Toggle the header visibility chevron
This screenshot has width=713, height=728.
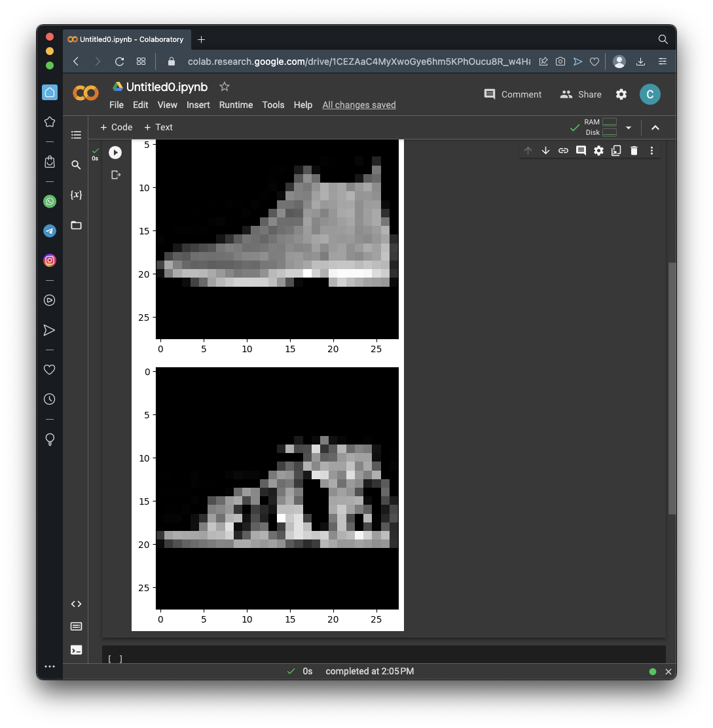655,128
